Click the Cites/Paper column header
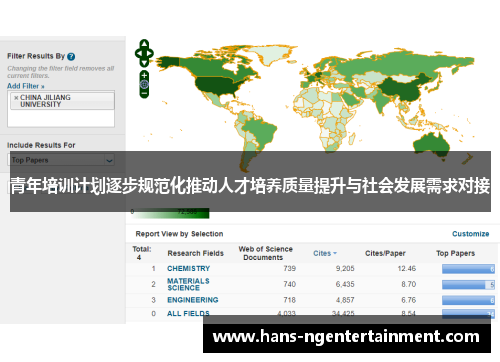Viewport: 500px width, 362px height. 385,253
